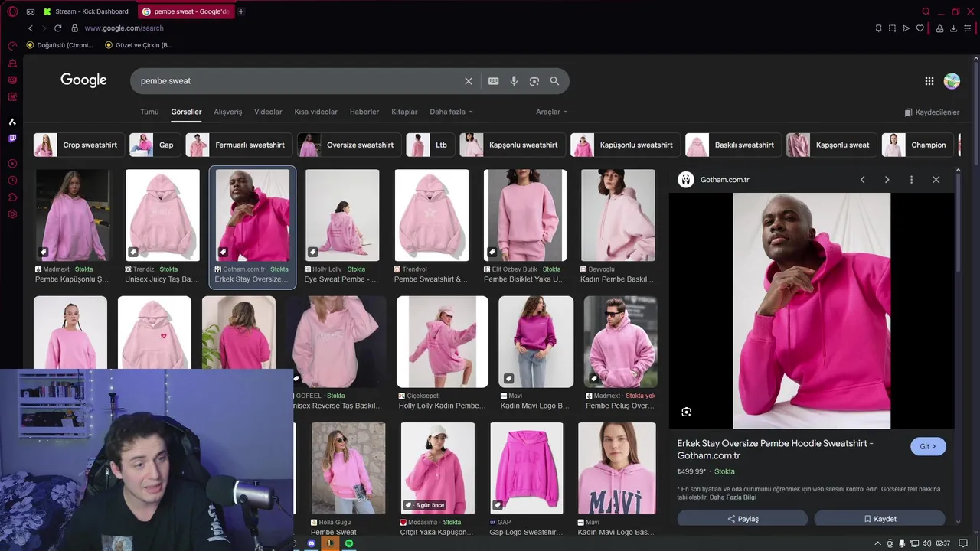The width and height of the screenshot is (980, 551).
Task: Show site security lock info
Action: (x=74, y=28)
